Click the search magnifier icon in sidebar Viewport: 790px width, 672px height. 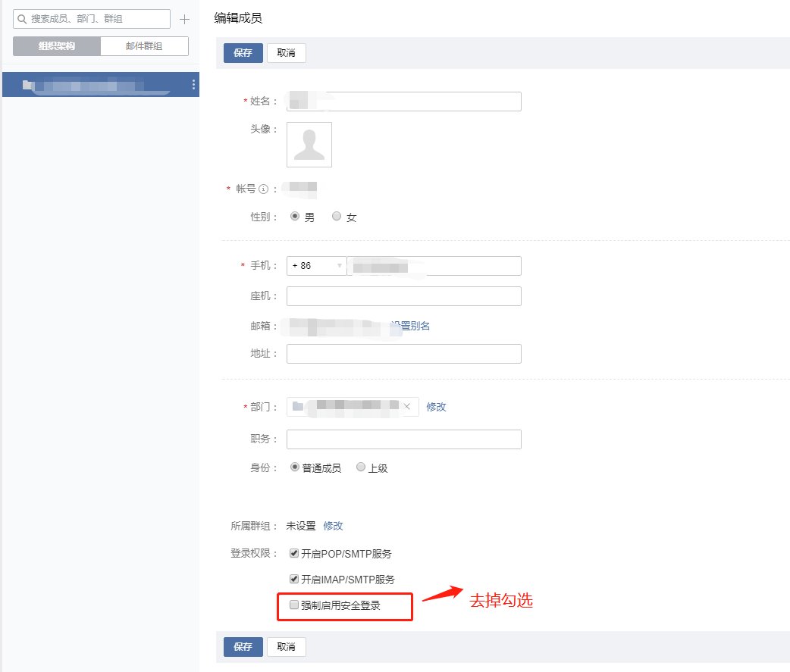22,18
